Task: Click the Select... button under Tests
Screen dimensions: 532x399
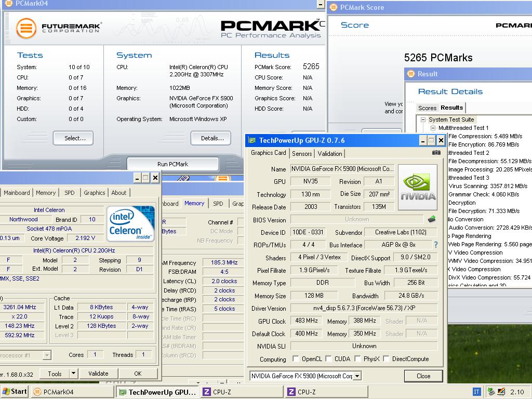Action: 73,138
